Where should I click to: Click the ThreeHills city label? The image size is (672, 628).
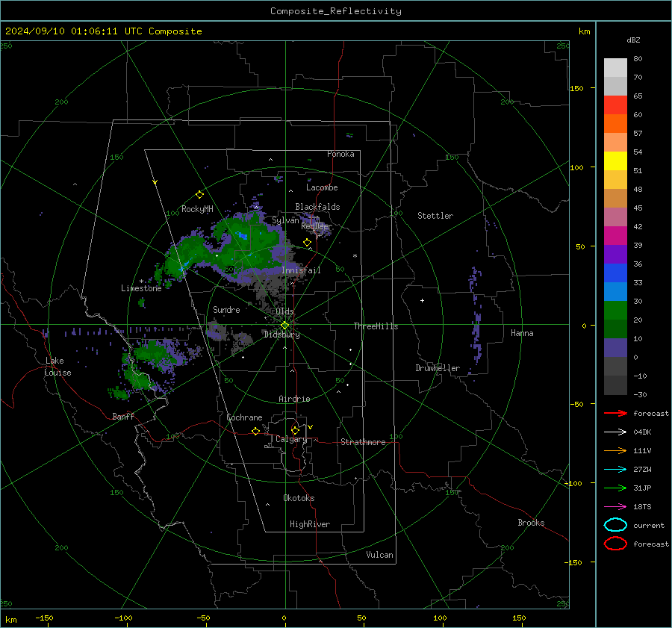click(376, 326)
